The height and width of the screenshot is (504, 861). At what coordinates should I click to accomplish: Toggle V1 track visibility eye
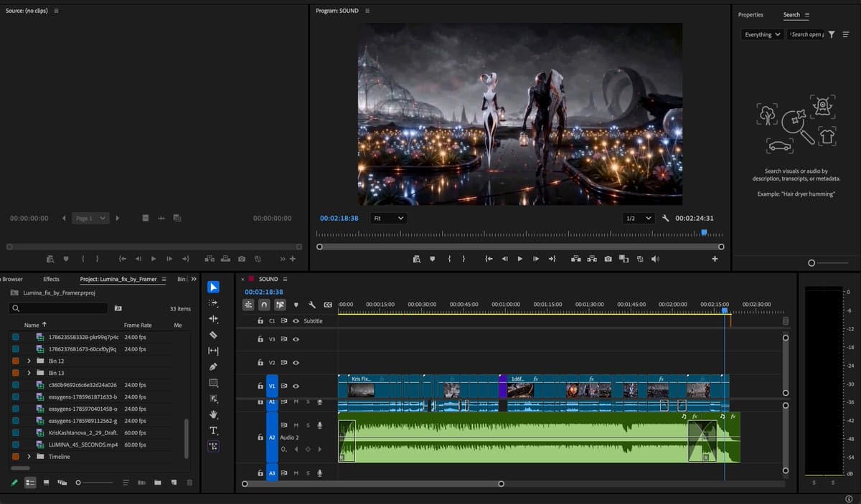coord(296,386)
